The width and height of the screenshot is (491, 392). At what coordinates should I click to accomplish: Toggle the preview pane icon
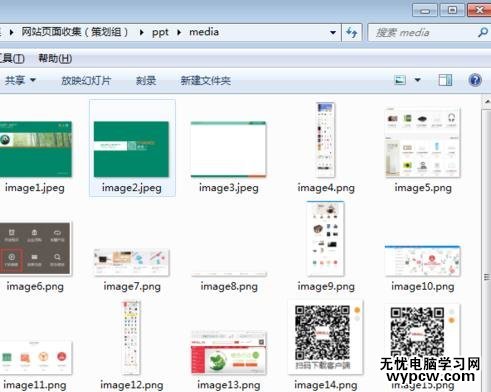(x=445, y=80)
